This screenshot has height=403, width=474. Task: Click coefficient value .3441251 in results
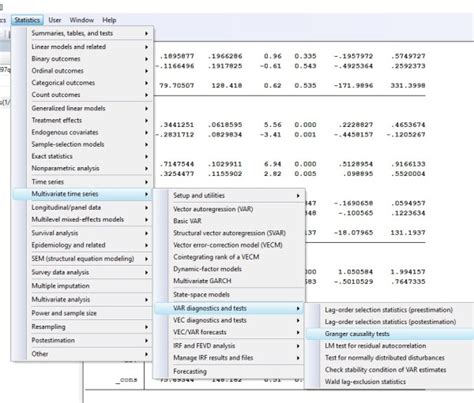click(x=177, y=125)
